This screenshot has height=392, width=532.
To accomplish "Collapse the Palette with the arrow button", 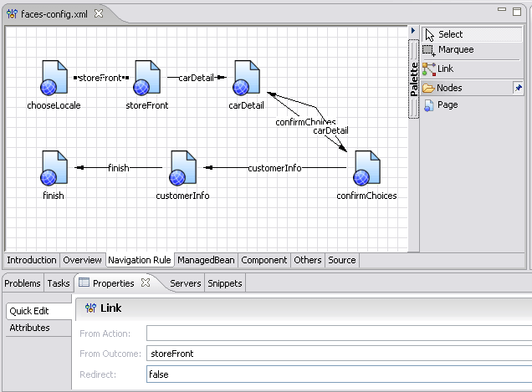I will pyautogui.click(x=413, y=31).
